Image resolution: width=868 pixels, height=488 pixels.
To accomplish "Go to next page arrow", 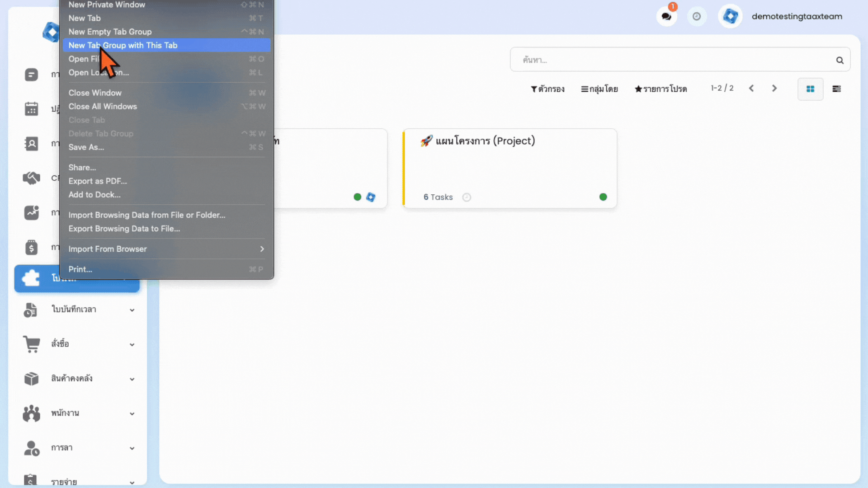I will tap(774, 89).
